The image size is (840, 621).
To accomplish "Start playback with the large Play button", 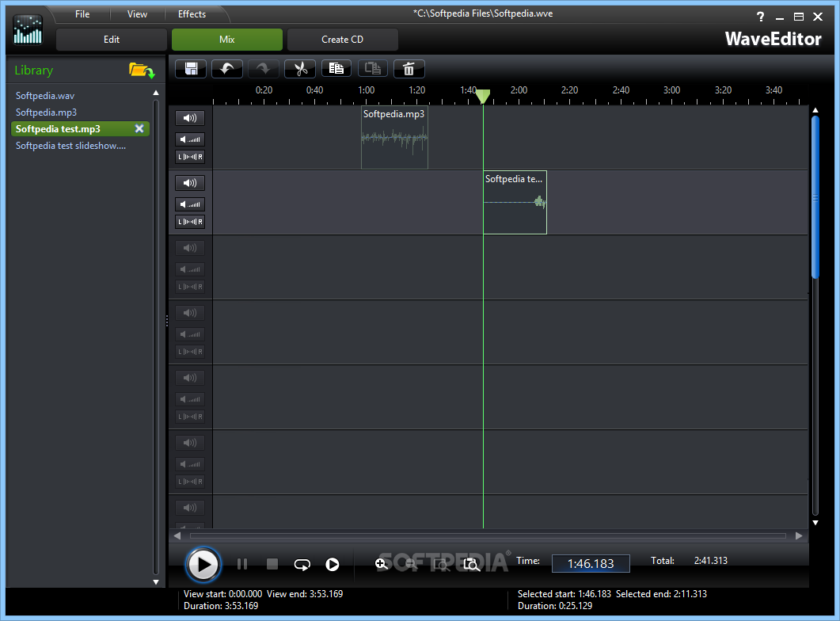I will point(203,565).
